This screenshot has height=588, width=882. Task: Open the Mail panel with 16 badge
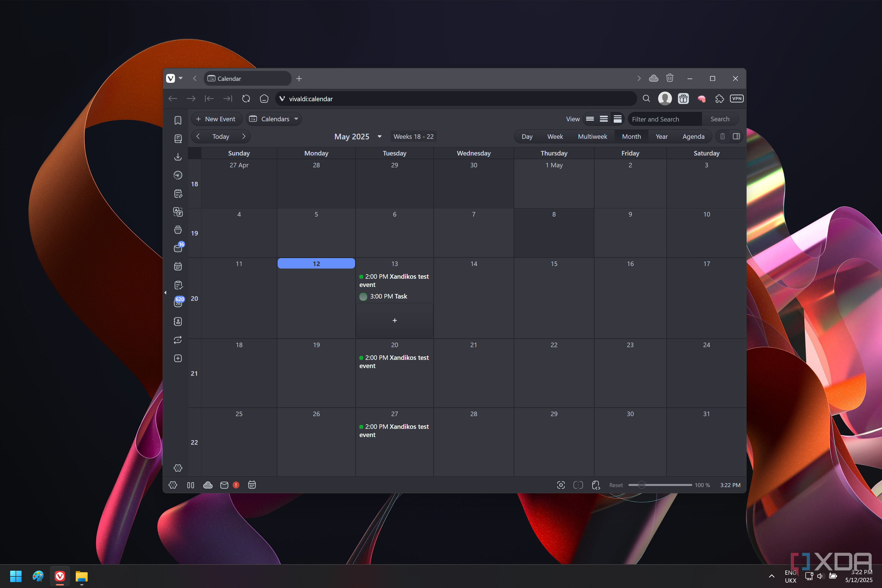(x=178, y=248)
